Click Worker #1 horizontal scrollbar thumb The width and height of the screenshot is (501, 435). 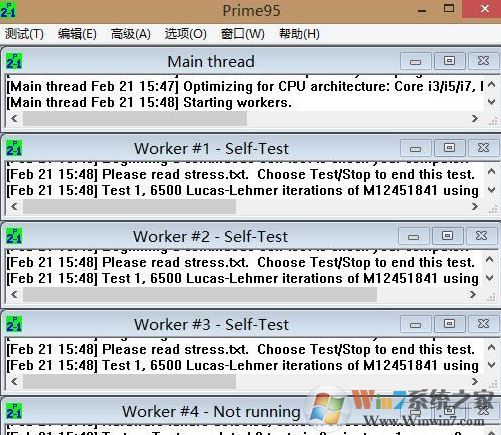[129, 206]
